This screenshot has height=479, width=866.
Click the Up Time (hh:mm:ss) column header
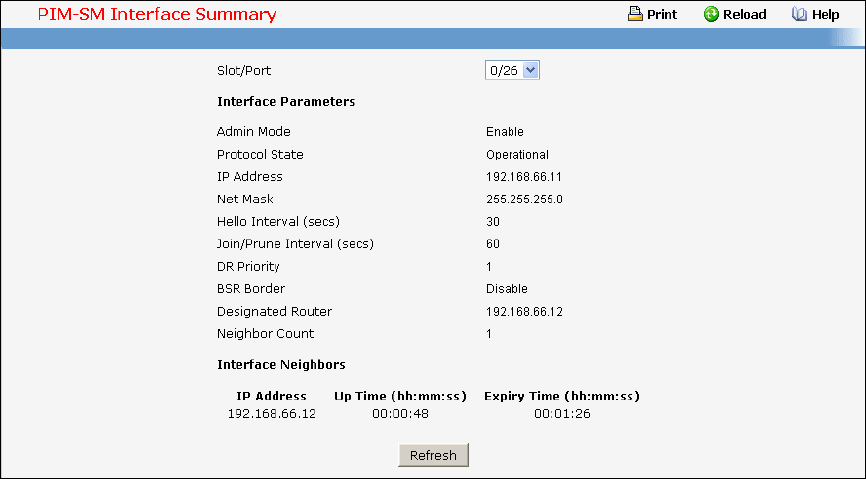click(400, 396)
